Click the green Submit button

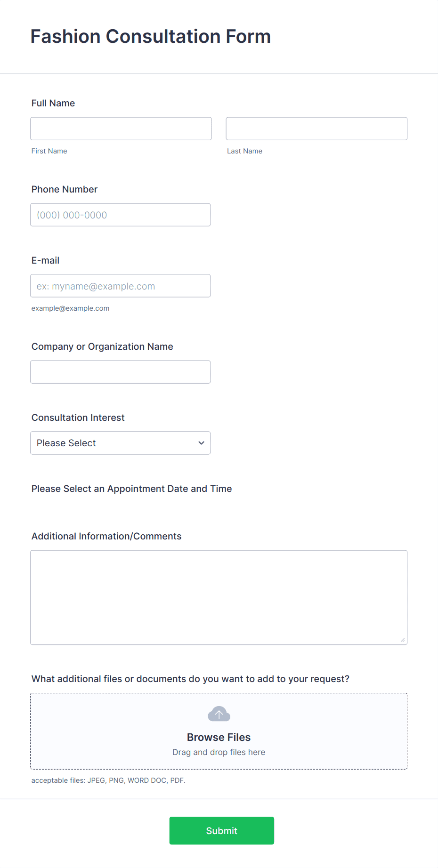(x=222, y=831)
